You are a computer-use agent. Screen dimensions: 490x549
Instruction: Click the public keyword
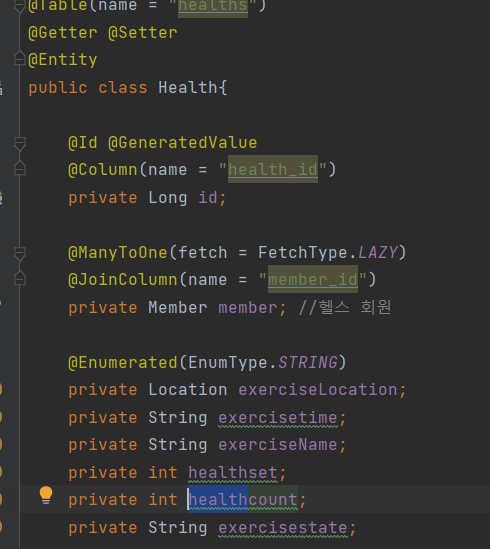coord(58,88)
